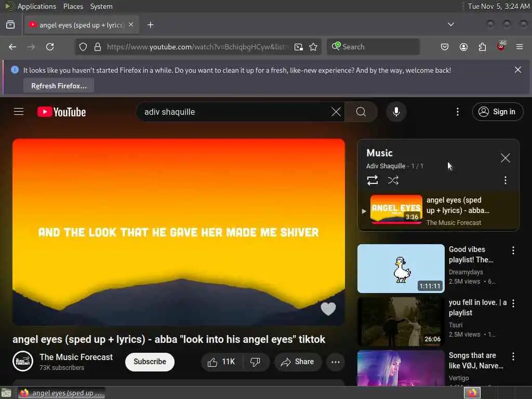Toggle picture-in-picture from the address bar
The image size is (532, 399).
(x=299, y=47)
